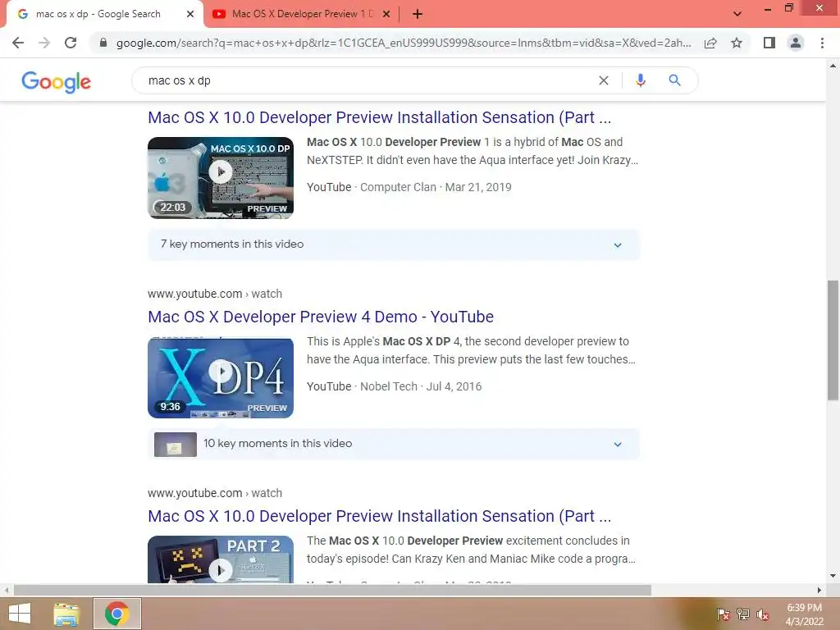
Task: Open Mac OS X Developer Preview 4 Demo link
Action: pos(321,317)
